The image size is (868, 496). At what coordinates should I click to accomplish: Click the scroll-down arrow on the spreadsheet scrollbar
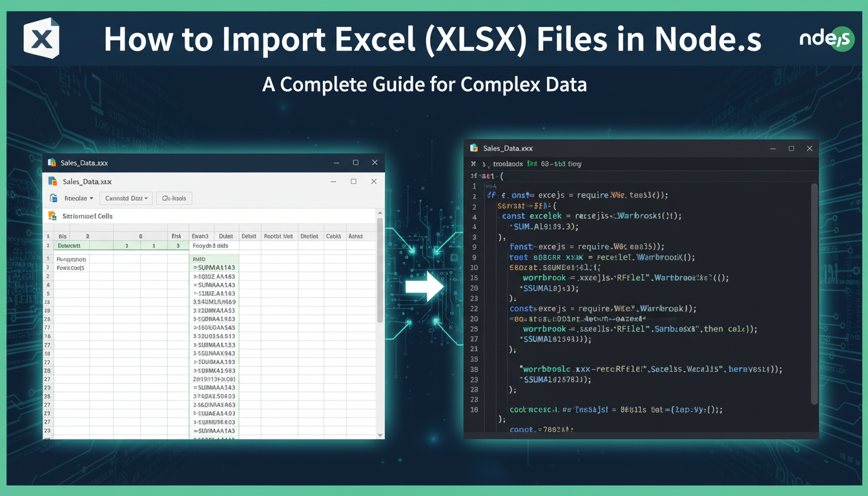pyautogui.click(x=380, y=435)
